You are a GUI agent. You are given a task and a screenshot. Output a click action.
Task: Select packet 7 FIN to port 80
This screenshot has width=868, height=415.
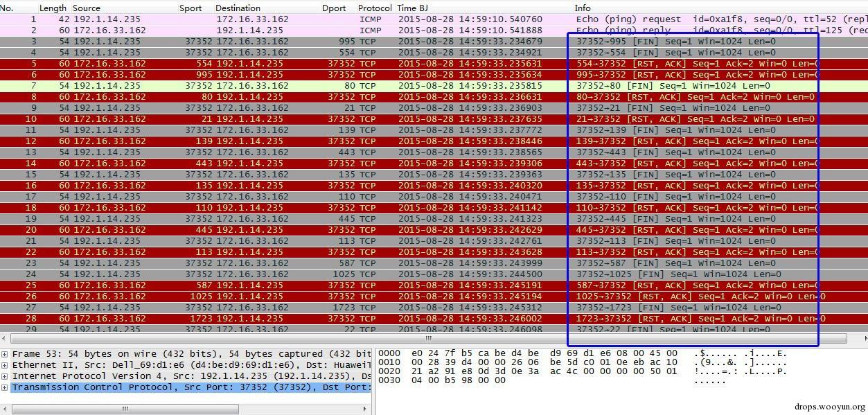pyautogui.click(x=277, y=86)
